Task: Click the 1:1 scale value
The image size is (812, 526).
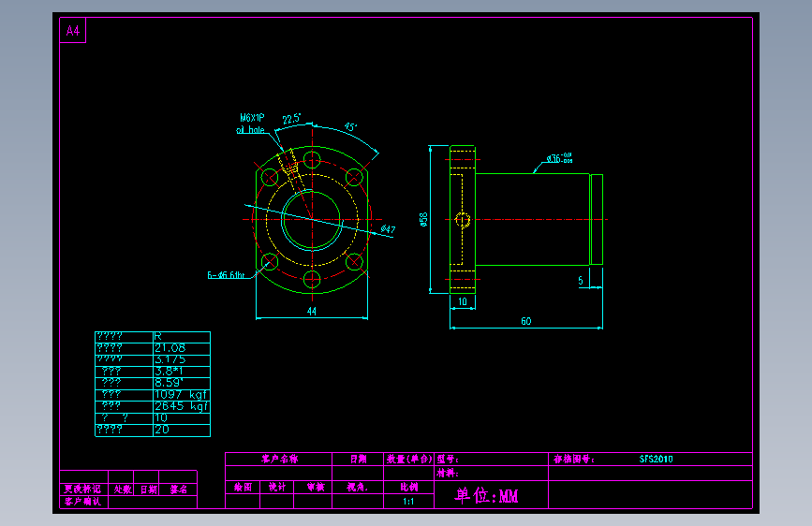Action: pos(408,501)
